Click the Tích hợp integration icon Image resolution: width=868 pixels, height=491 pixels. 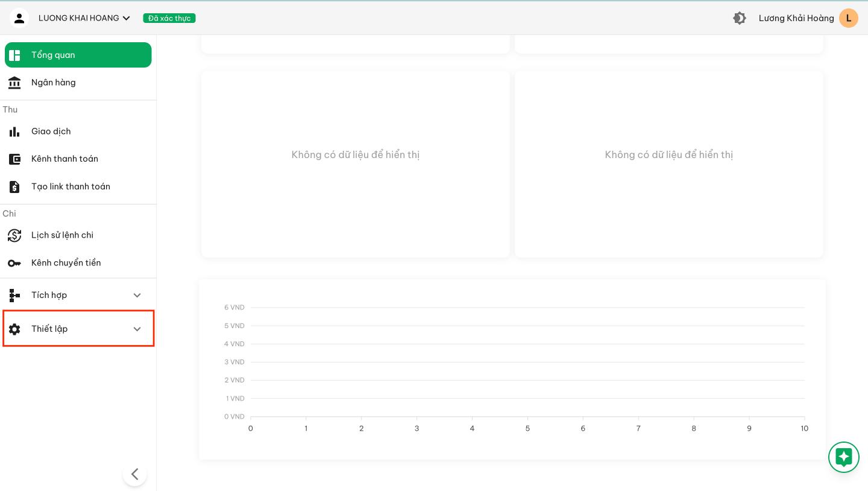14,295
